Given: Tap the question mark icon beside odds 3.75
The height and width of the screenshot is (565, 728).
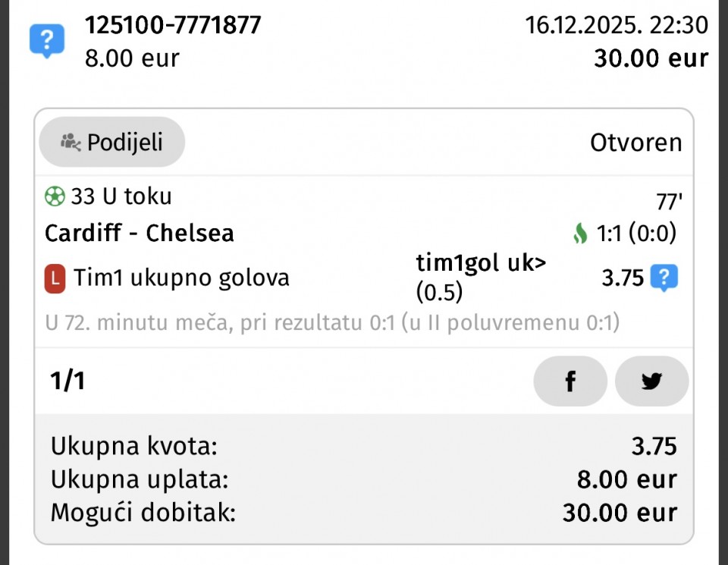Looking at the screenshot, I should (x=664, y=278).
